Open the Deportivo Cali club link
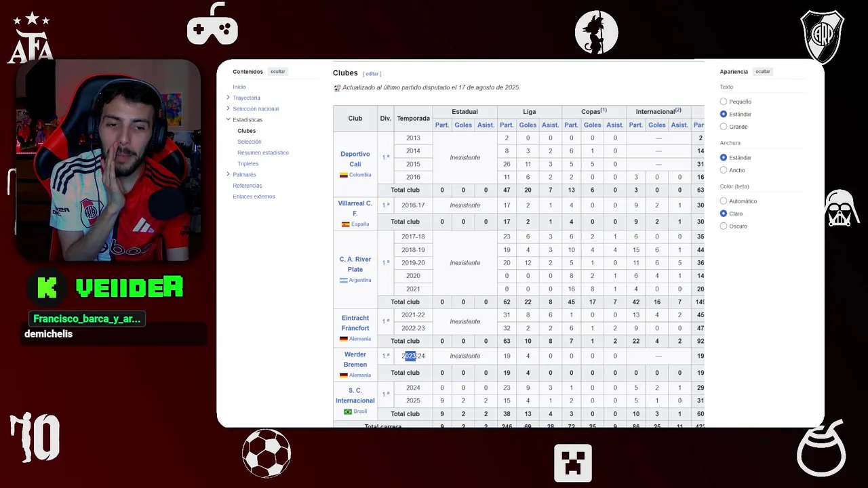Screen dimensions: 868x488 pyautogui.click(x=355, y=159)
